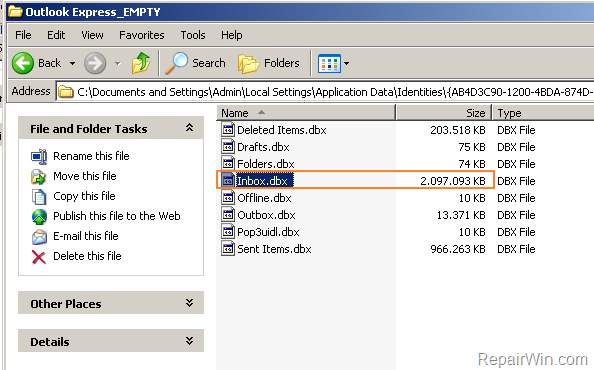Open the Help menu
The image size is (594, 370).
[231, 35]
